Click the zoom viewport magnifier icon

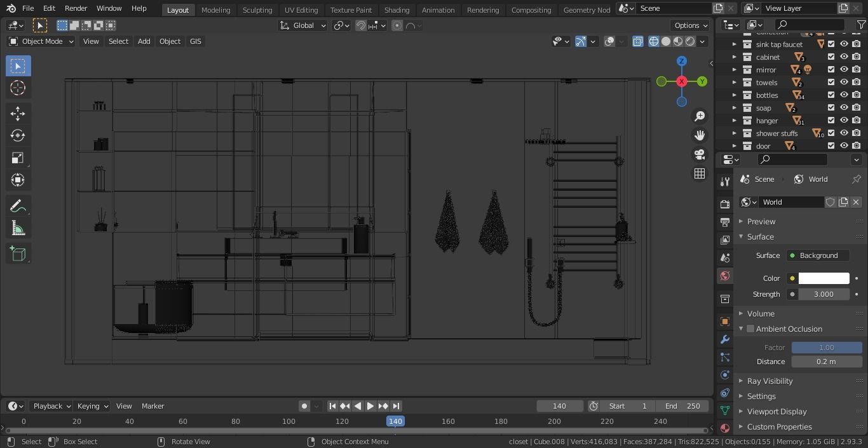[x=700, y=116]
